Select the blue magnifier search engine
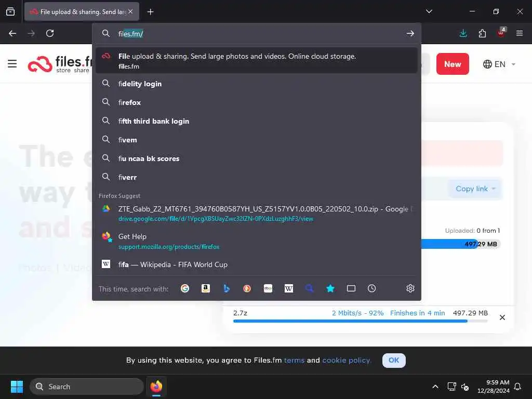 310,288
